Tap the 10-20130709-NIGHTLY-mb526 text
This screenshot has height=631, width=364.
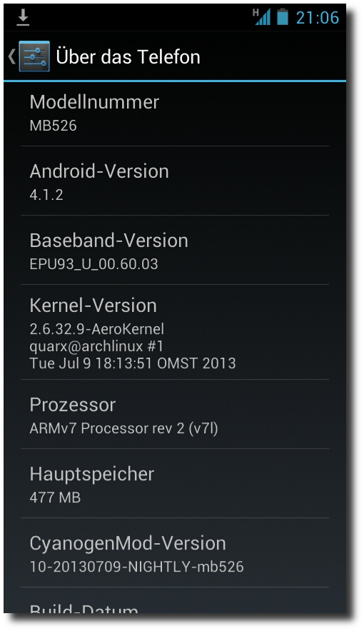coord(137,567)
